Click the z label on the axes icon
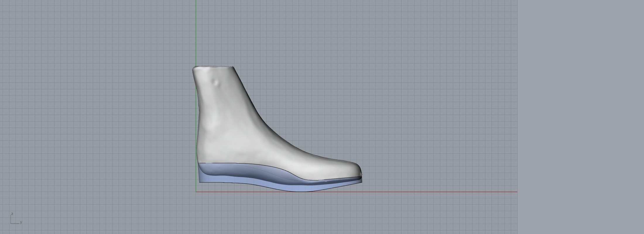Image resolution: width=644 pixels, height=234 pixels. [x=12, y=214]
